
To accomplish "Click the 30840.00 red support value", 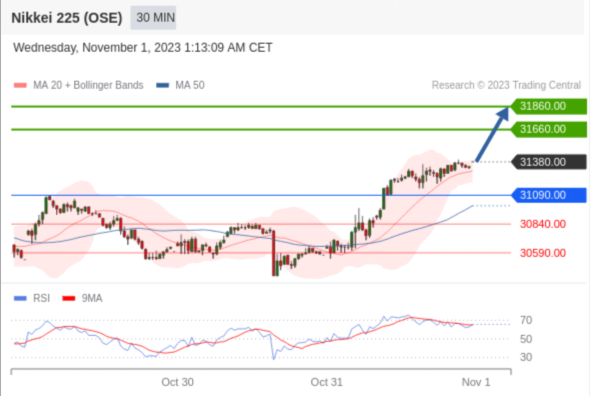I will pos(543,224).
